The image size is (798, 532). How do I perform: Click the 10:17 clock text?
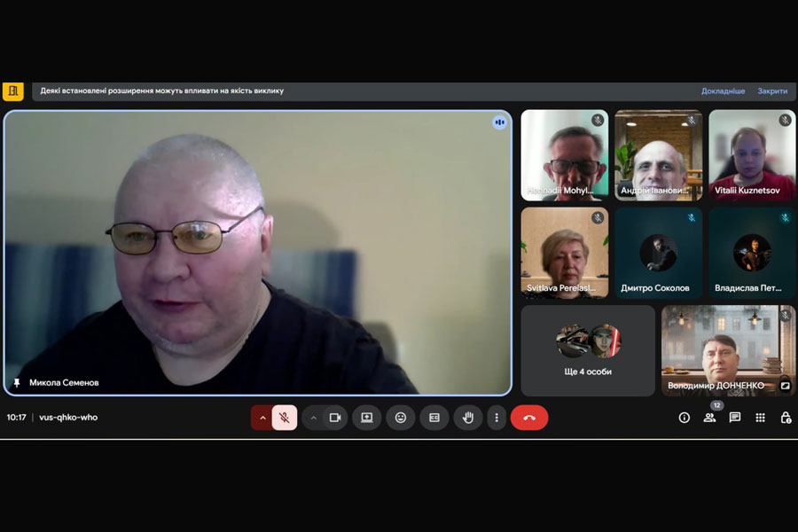point(16,418)
